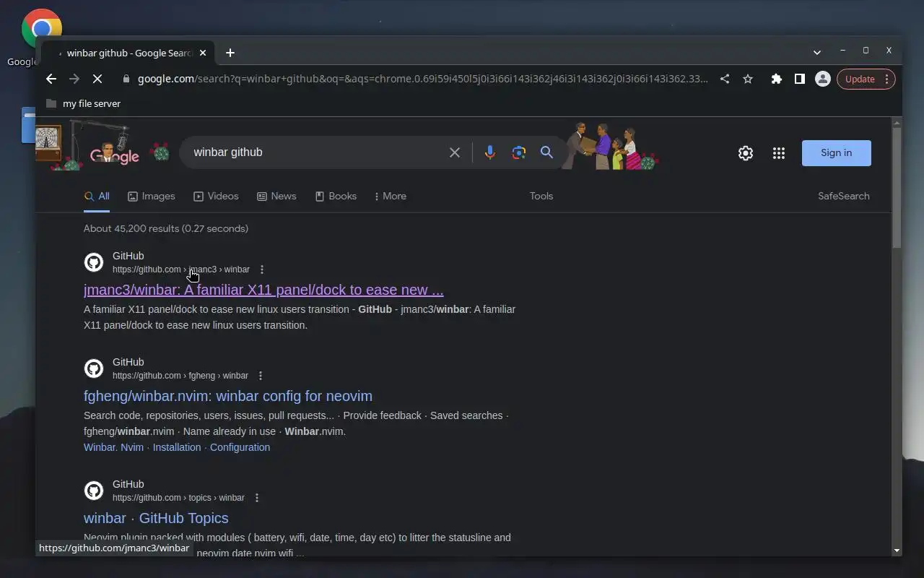Open the winbar · GitHub Topics result
924x578 pixels.
tap(156, 518)
